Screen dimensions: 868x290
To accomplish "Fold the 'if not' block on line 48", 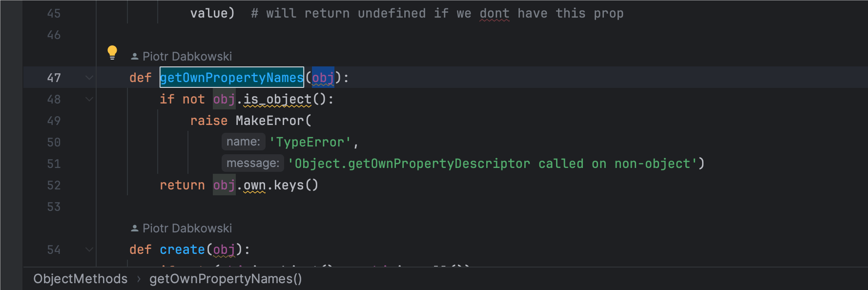I will point(89,99).
